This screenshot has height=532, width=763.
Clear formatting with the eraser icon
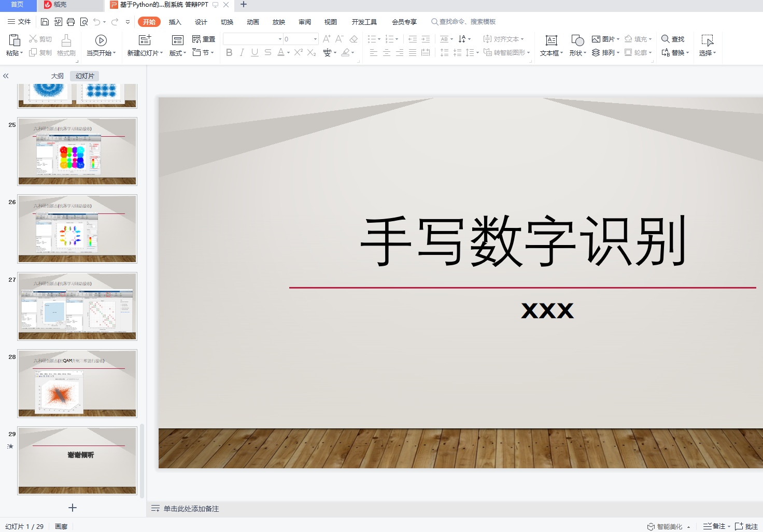click(354, 39)
